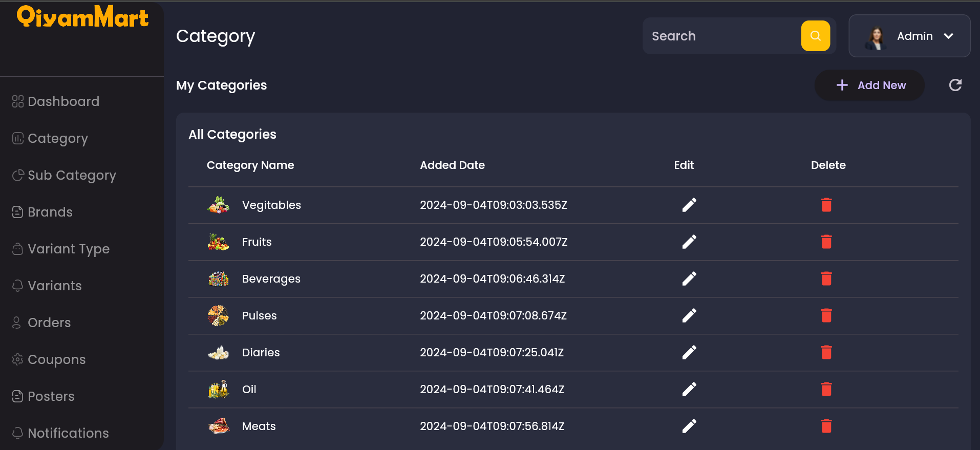Open the Brands section
The height and width of the screenshot is (450, 980).
tap(42, 212)
